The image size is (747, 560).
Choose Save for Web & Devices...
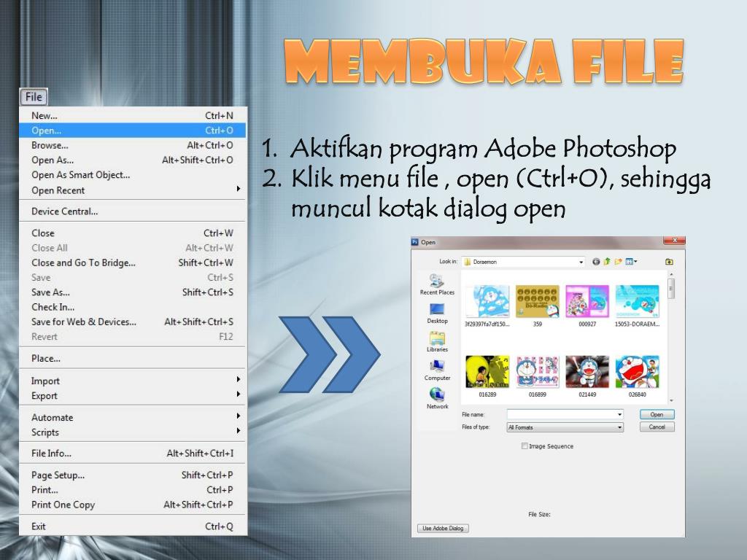click(x=133, y=322)
